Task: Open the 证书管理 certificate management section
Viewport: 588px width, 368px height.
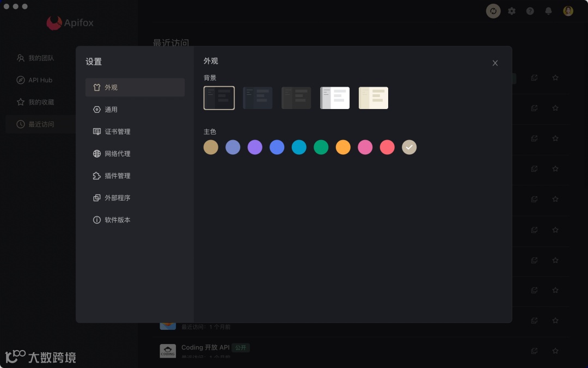Action: 134,131
